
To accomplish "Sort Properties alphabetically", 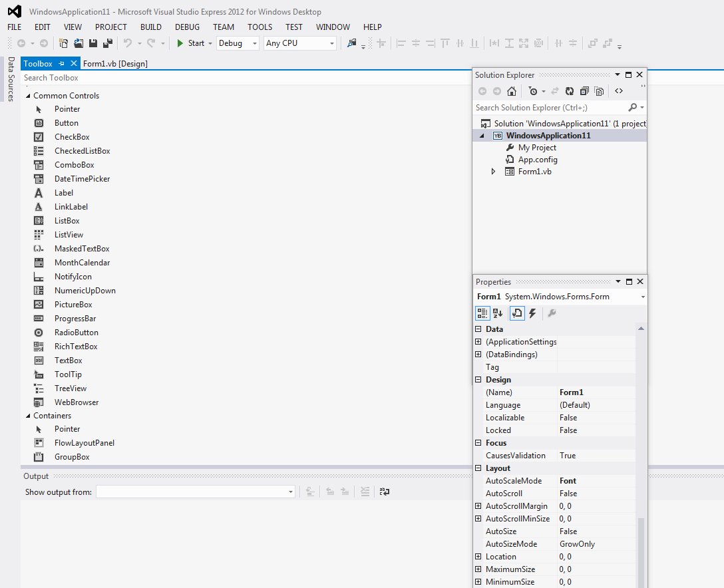I will 498,313.
